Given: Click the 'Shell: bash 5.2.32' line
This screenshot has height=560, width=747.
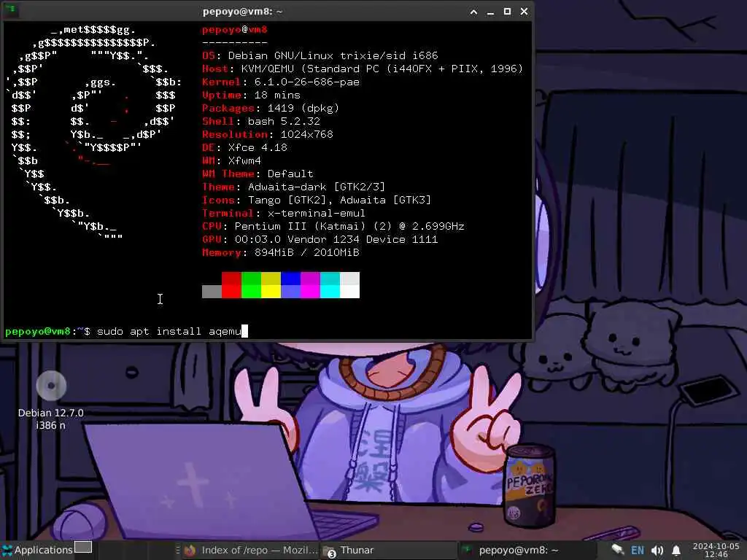Looking at the screenshot, I should tap(261, 122).
